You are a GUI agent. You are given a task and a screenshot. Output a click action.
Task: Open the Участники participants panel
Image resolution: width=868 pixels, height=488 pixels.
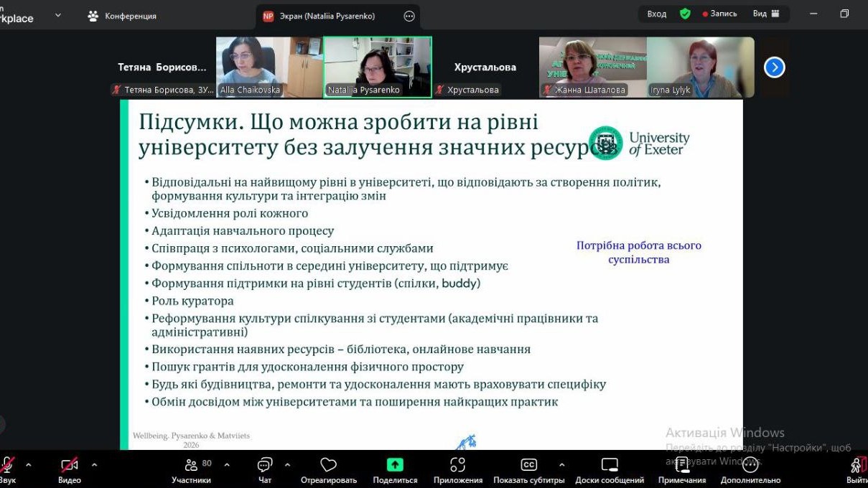[192, 465]
